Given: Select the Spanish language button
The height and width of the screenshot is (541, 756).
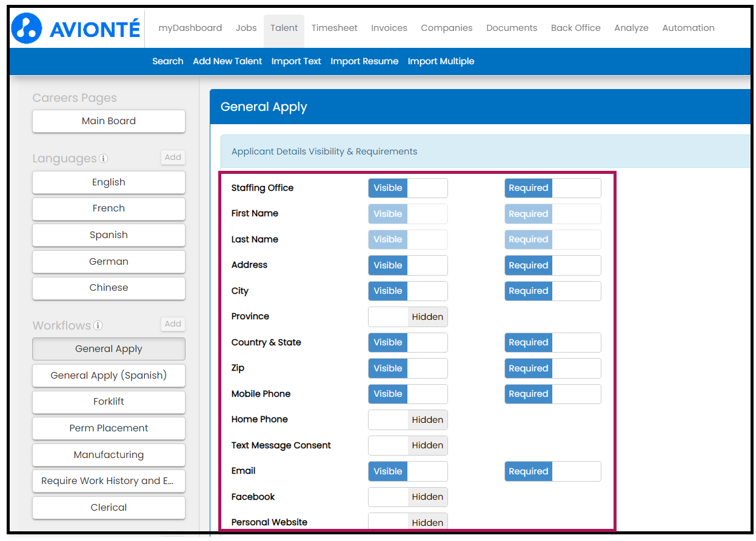Looking at the screenshot, I should tap(109, 235).
